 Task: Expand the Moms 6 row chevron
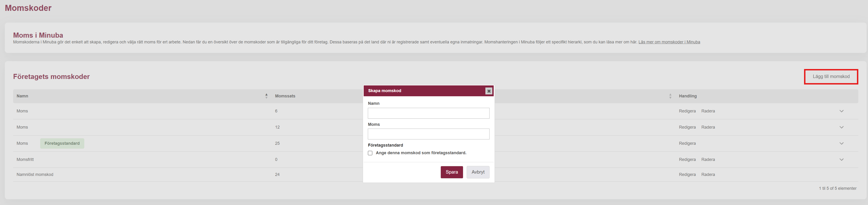click(841, 111)
